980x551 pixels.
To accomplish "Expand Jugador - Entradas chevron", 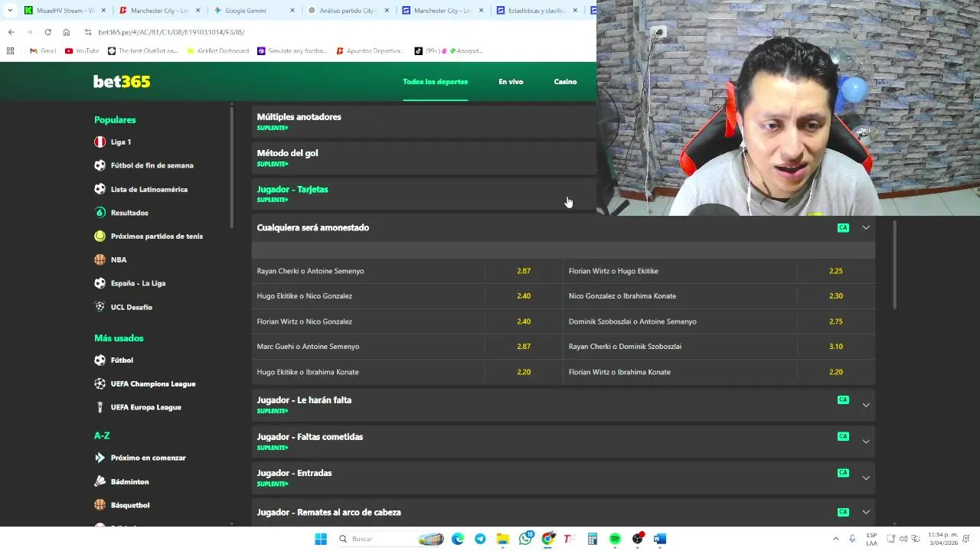I will point(866,478).
